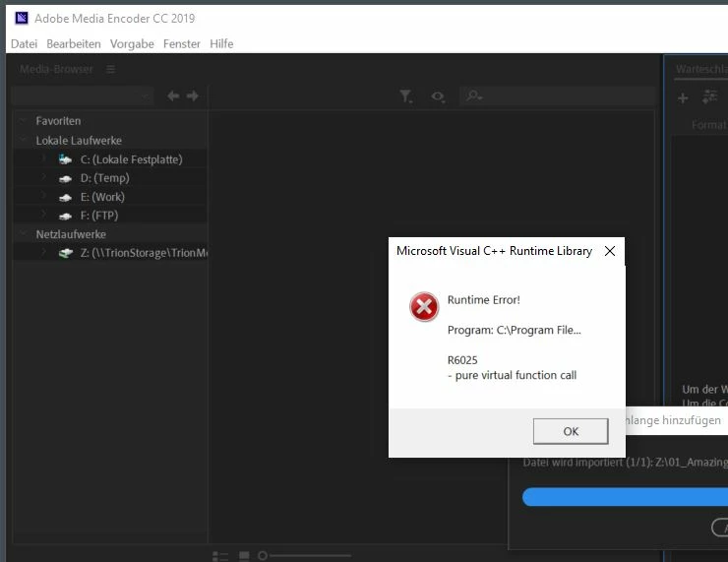Expand the F: (FTP) drive
This screenshot has height=562, width=728.
[x=44, y=215]
